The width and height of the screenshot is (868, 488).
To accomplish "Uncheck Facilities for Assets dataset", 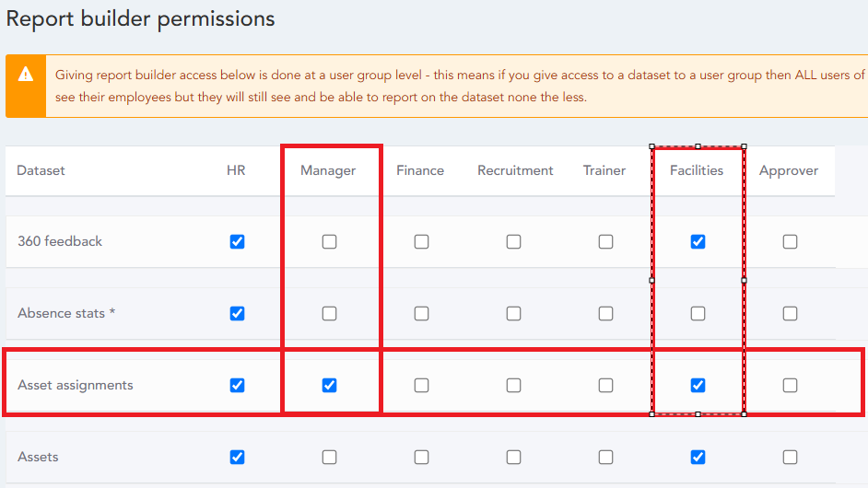I will point(698,458).
